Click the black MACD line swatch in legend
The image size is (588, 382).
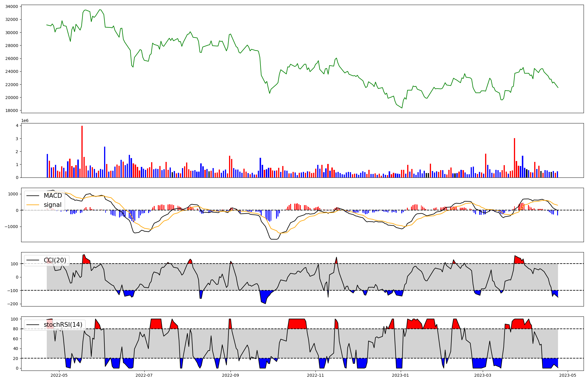(x=33, y=196)
